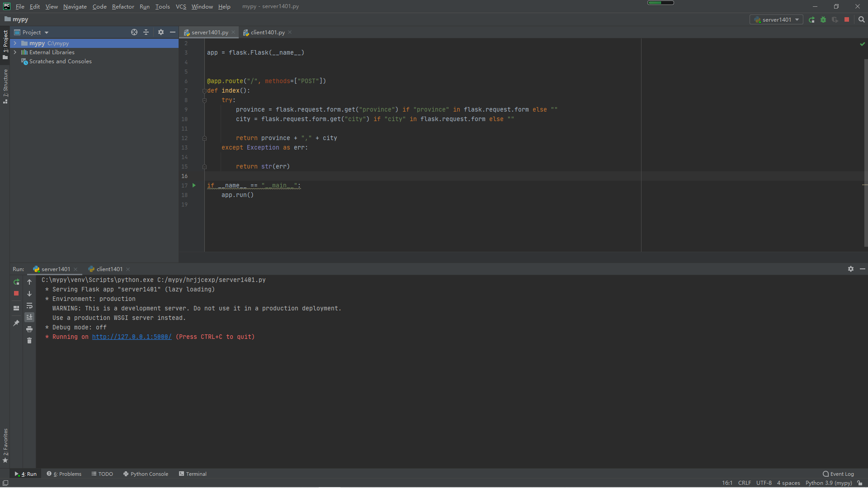Viewport: 868px width, 488px height.
Task: Select Scratches and Consoles in tree
Action: 60,61
